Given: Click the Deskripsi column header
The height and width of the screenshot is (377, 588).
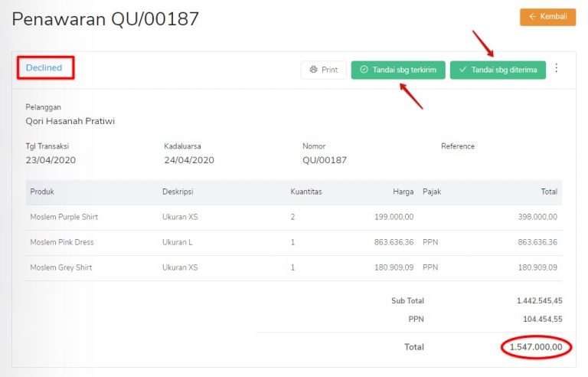Looking at the screenshot, I should [178, 192].
